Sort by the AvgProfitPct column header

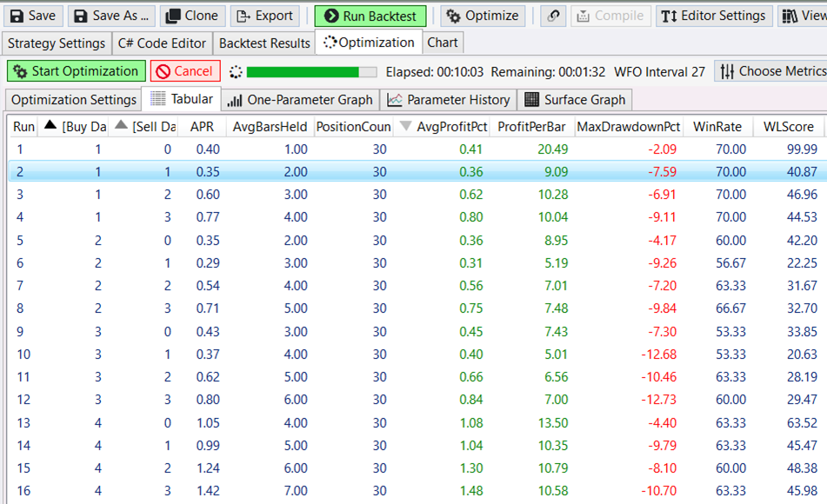[x=450, y=127]
